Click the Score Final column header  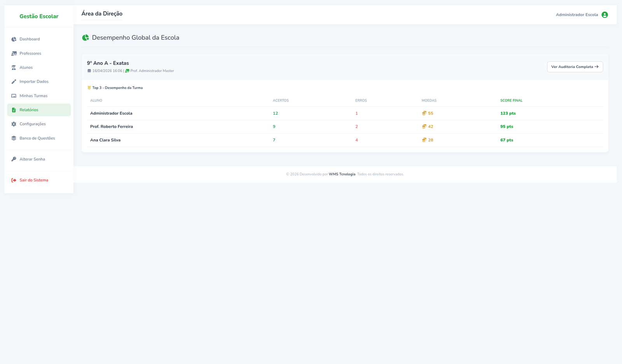click(x=511, y=101)
